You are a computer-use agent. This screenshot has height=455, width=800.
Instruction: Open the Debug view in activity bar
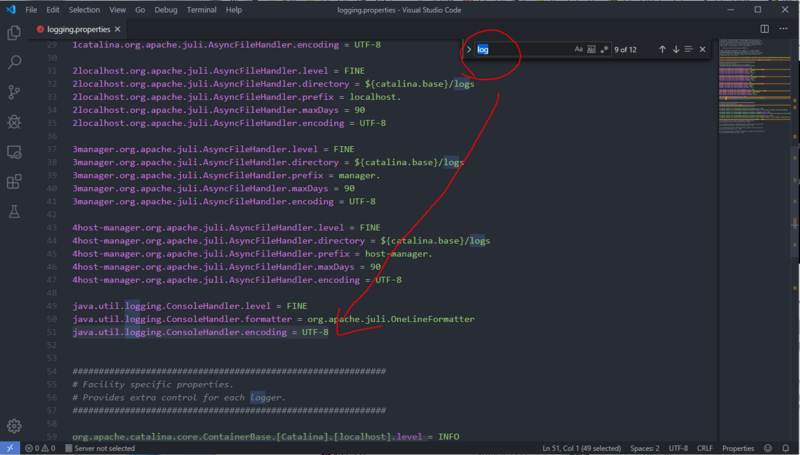click(14, 121)
